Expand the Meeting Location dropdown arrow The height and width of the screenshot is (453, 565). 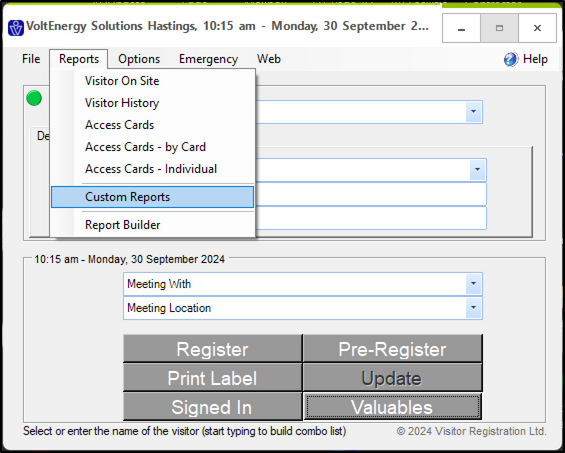473,307
